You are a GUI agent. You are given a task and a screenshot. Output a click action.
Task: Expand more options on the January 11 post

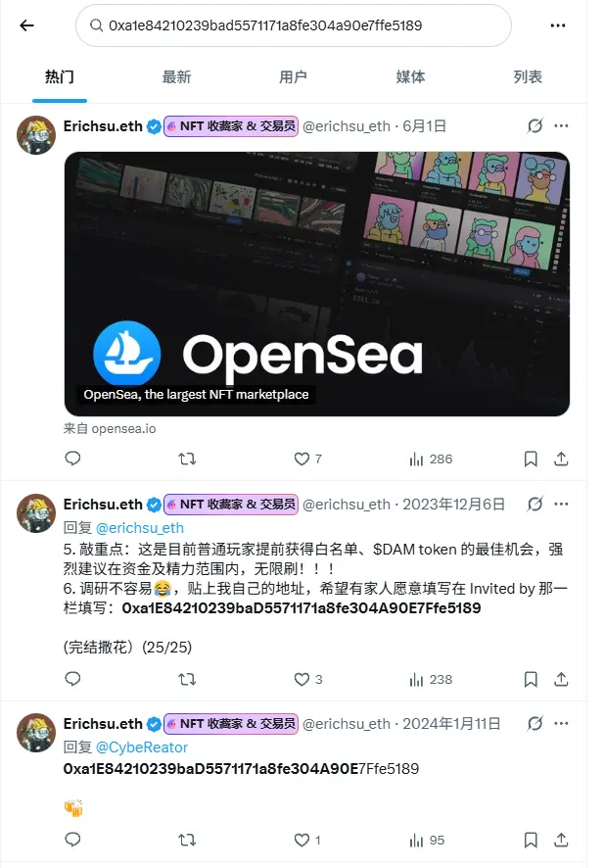tap(561, 724)
